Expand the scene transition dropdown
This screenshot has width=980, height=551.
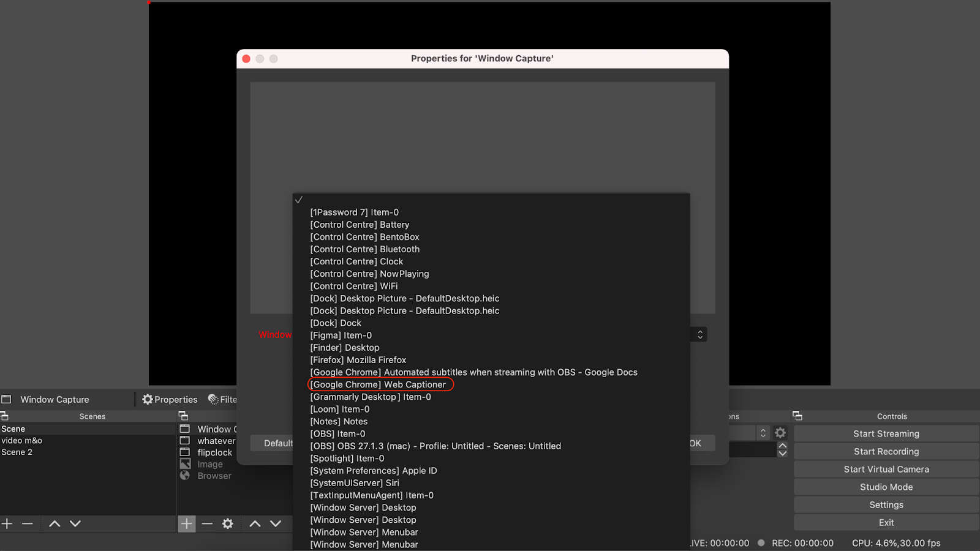point(763,433)
